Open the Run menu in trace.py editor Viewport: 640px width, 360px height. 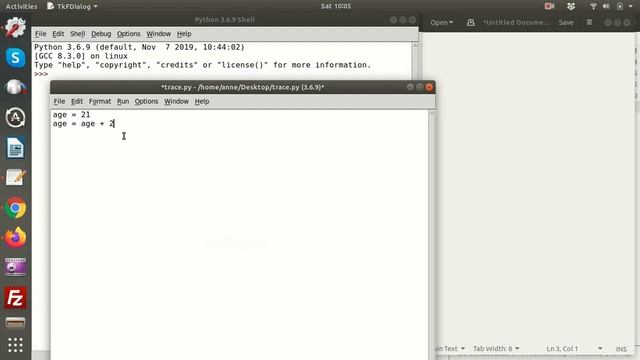point(123,101)
